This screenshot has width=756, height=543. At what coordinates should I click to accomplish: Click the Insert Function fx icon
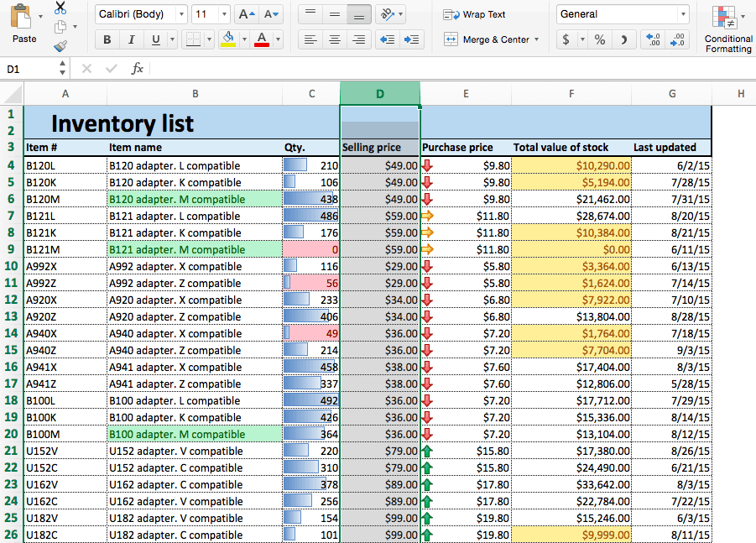pyautogui.click(x=137, y=69)
